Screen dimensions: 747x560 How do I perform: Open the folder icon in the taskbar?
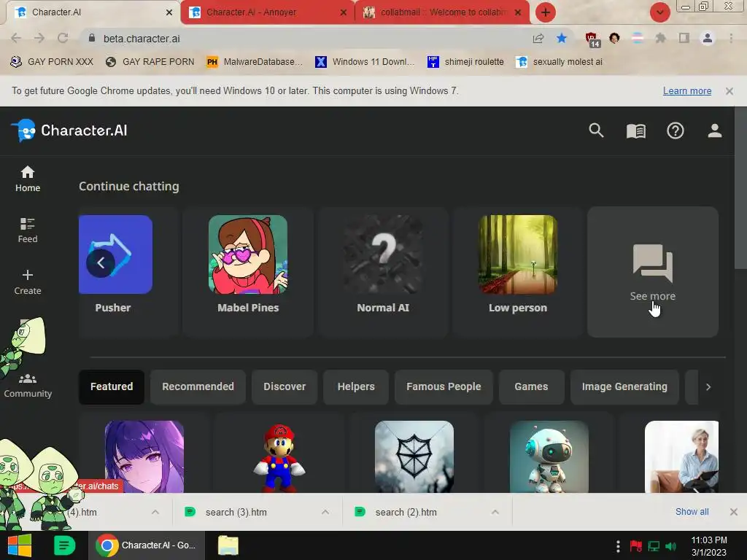coord(228,545)
